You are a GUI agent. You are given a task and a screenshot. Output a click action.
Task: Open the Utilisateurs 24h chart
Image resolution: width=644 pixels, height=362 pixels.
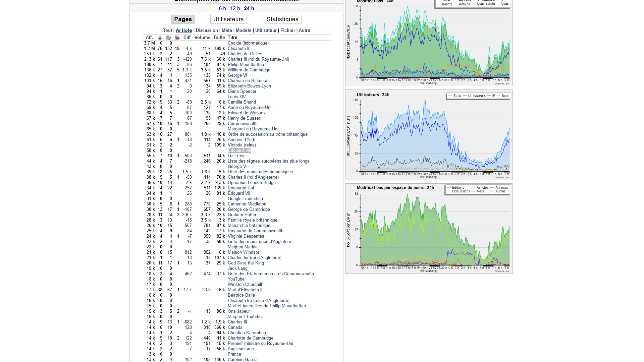[429, 135]
